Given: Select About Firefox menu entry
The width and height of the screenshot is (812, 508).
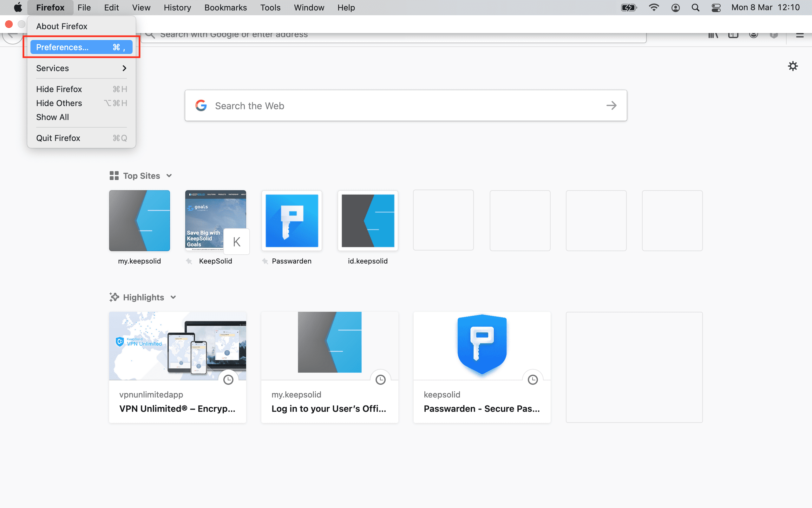Looking at the screenshot, I should coord(81,26).
